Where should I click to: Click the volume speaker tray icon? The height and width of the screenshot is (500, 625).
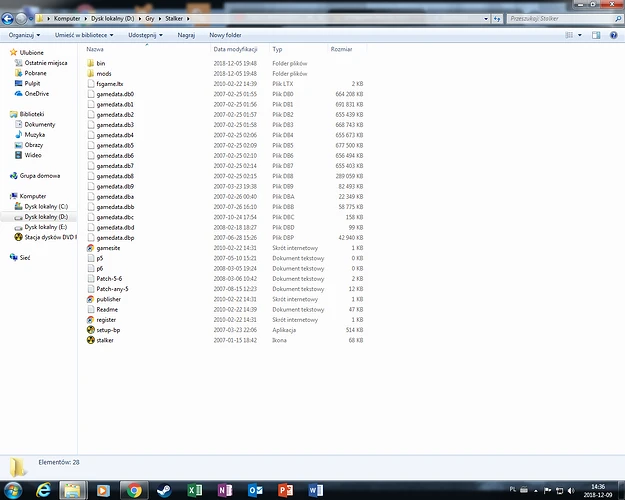click(571, 490)
